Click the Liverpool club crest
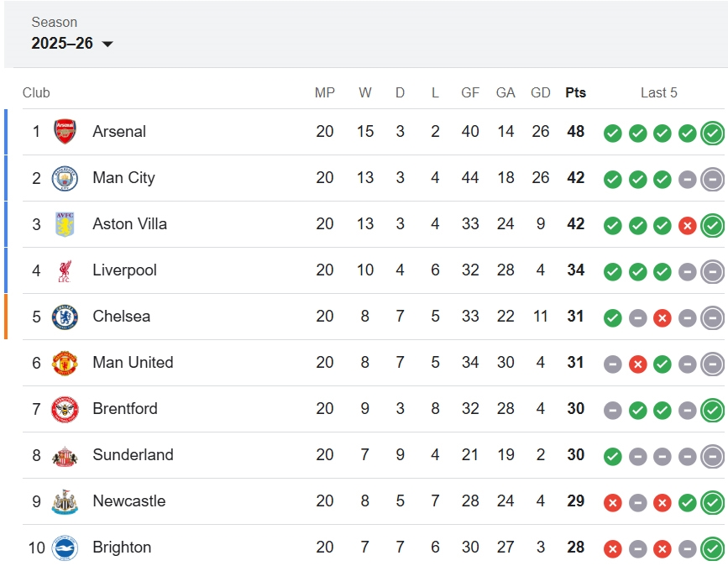This screenshot has height=566, width=728. [x=65, y=270]
